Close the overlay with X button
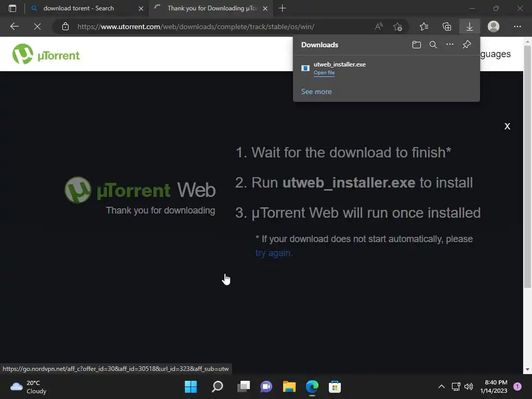The height and width of the screenshot is (399, 532). (507, 126)
